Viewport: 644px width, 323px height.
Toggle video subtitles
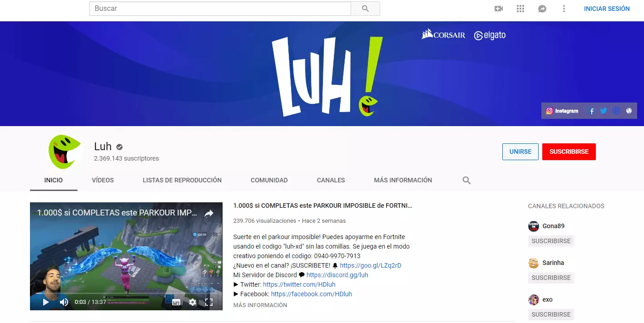pos(177,302)
